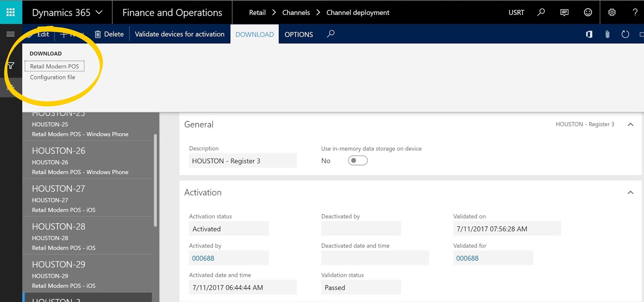This screenshot has height=302, width=644.
Task: Go to Retail breadcrumb
Action: pyautogui.click(x=257, y=12)
